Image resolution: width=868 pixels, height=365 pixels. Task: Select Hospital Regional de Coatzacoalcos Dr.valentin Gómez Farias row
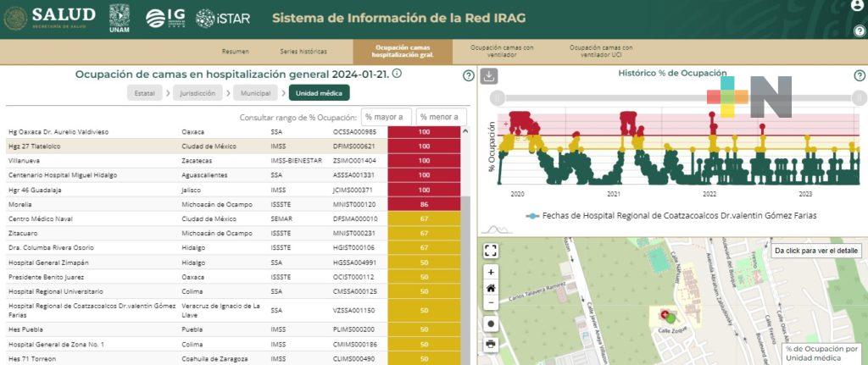point(234,310)
